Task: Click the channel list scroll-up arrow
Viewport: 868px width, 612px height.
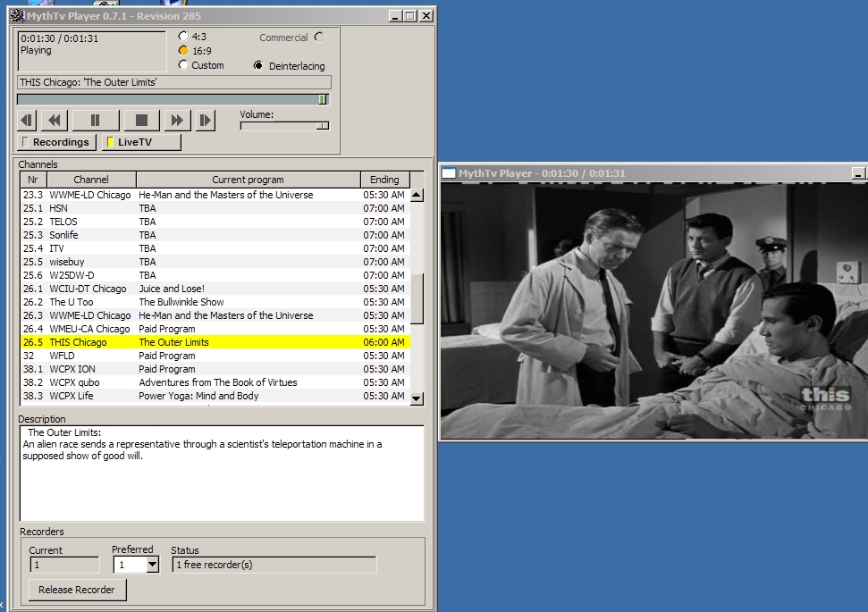Action: 417,196
